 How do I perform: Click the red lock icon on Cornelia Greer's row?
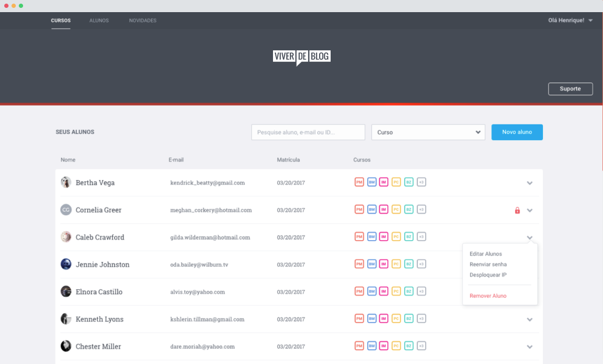(x=517, y=211)
